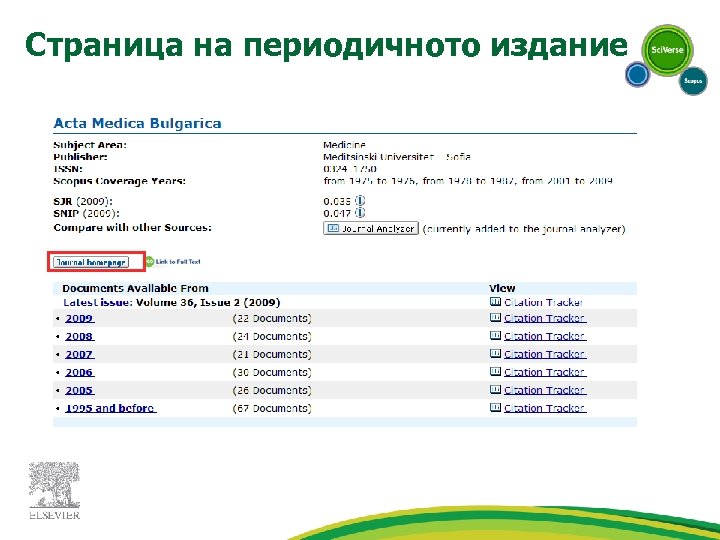This screenshot has height=540, width=720.
Task: Click the View column header
Action: pos(502,288)
